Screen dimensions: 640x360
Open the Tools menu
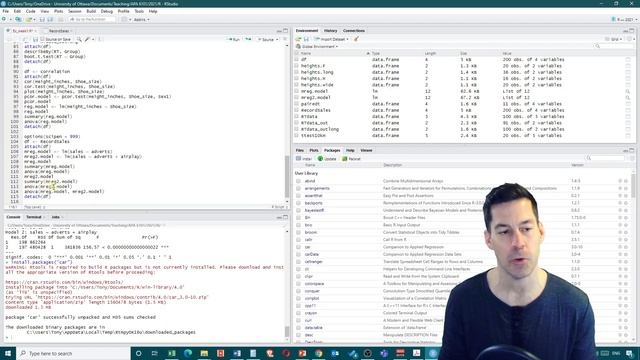click(x=139, y=11)
